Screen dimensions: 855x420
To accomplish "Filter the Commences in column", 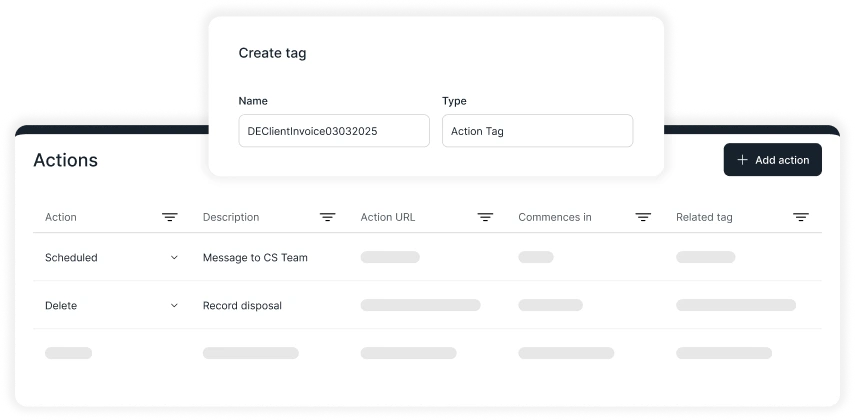I will click(643, 217).
